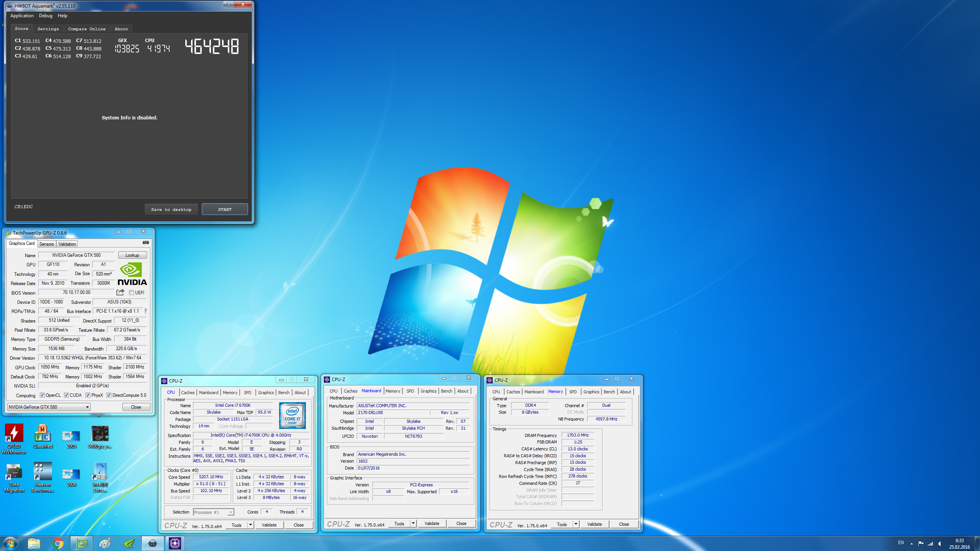Click Validate in CPU-Z CPU window
This screenshot has height=551, width=980.
pos(269,525)
